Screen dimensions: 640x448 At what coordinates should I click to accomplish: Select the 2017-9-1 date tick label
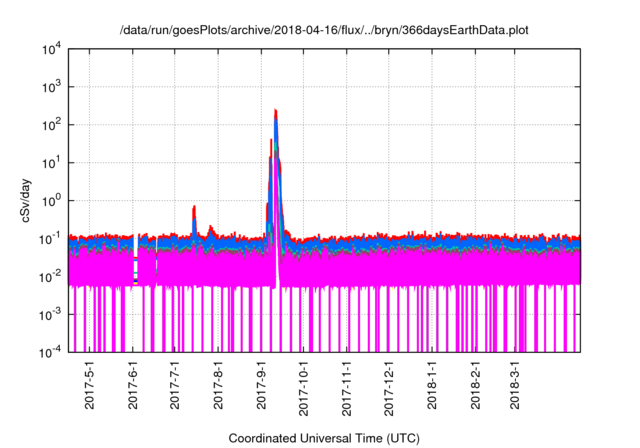261,385
